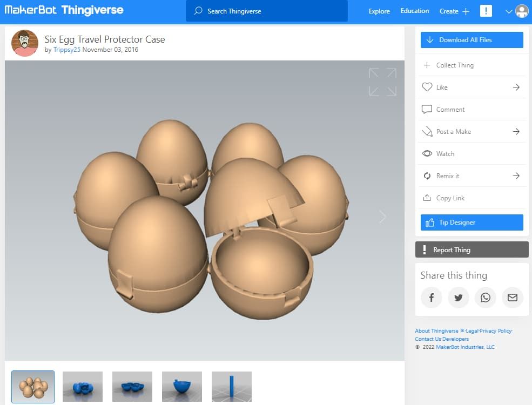Open the Education menu item
This screenshot has width=532, height=405.
coord(414,11)
